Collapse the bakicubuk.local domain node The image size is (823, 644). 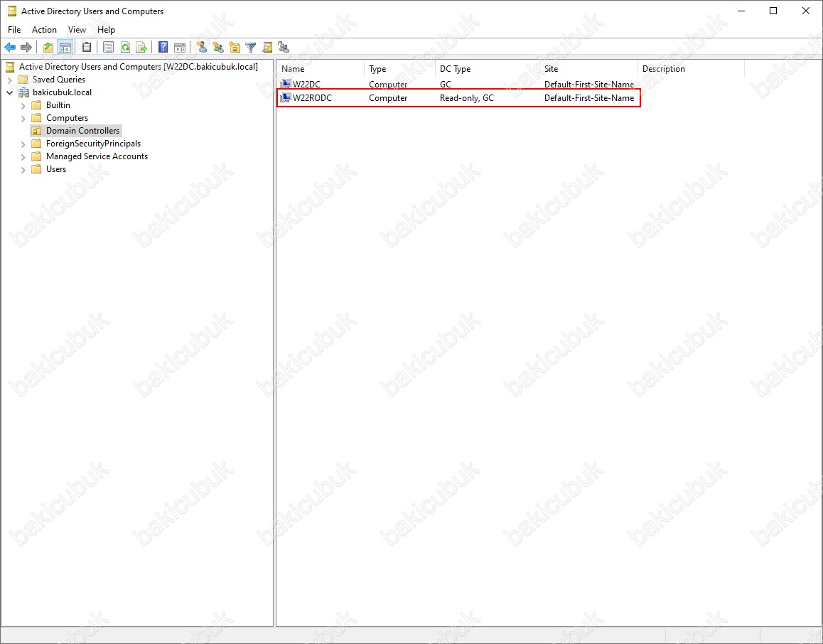click(x=9, y=92)
